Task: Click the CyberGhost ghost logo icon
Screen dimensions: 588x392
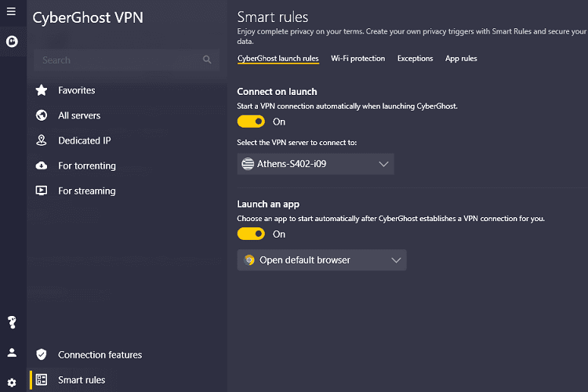Action: click(x=12, y=42)
